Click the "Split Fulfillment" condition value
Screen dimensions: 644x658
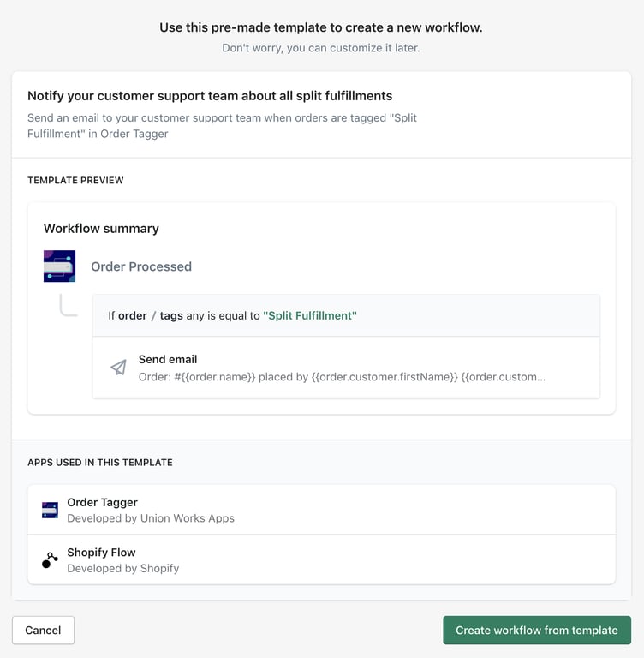coord(310,315)
